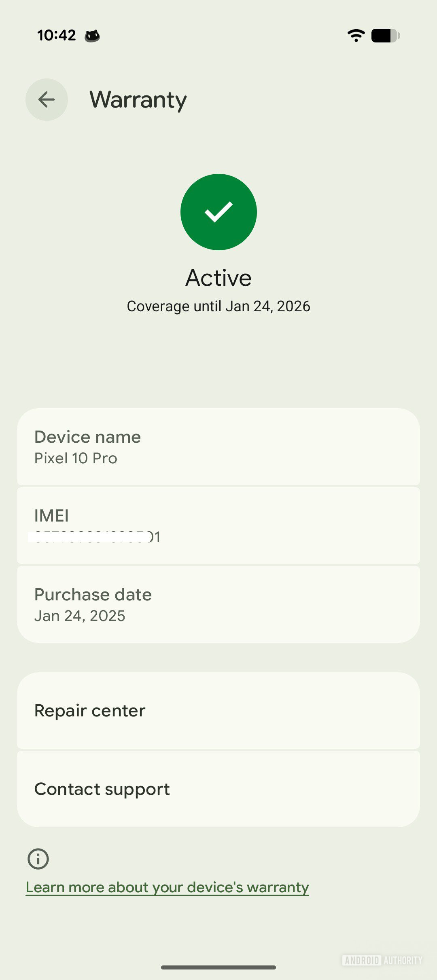
Task: Select the Pixel 10 Pro value text
Action: click(76, 458)
